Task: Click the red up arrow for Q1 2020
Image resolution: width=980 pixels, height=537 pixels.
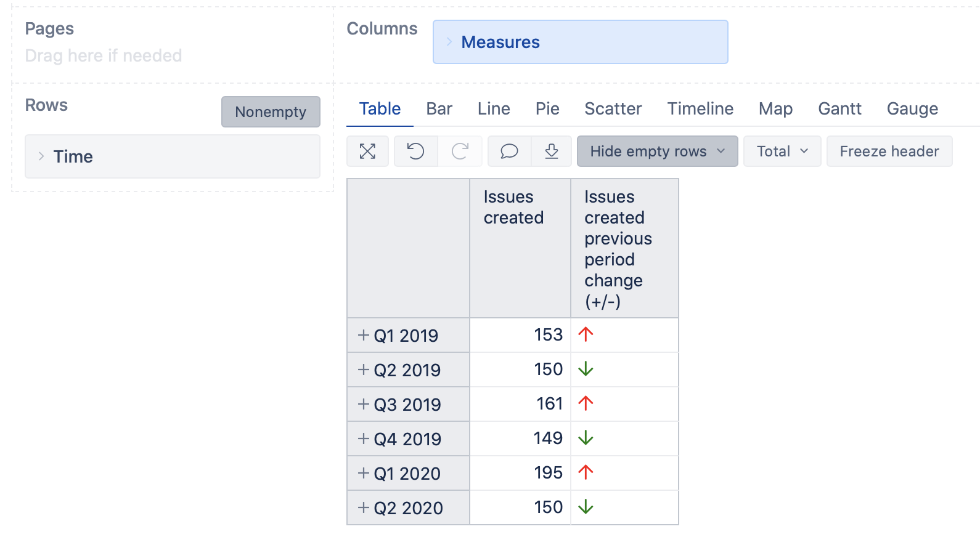Action: pos(586,472)
